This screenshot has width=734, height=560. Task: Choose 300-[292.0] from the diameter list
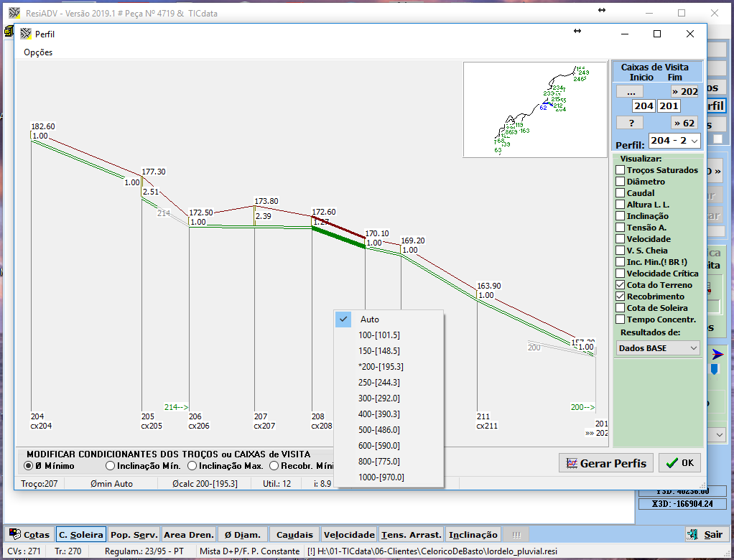point(379,398)
